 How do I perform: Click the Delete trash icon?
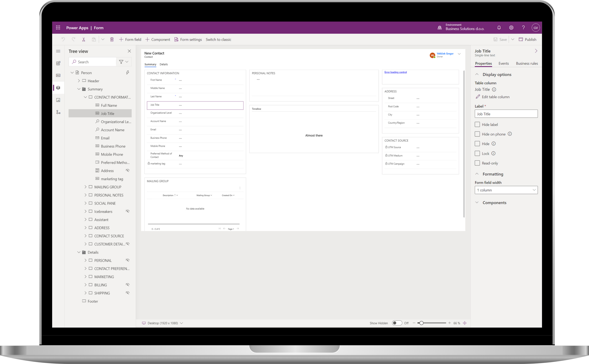(112, 39)
